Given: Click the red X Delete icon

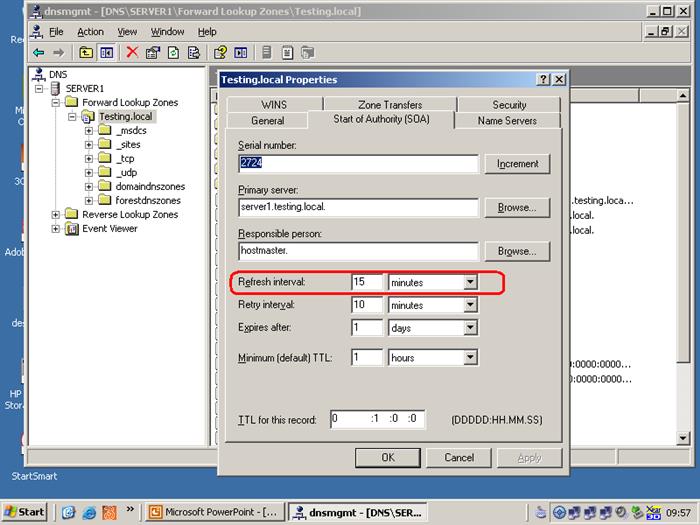Looking at the screenshot, I should (x=132, y=52).
